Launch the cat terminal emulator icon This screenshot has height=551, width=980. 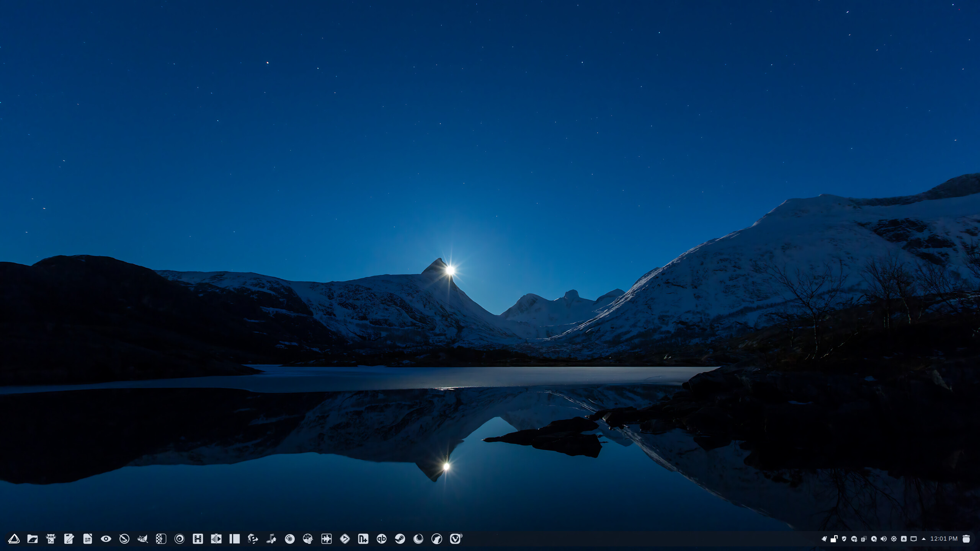click(51, 539)
